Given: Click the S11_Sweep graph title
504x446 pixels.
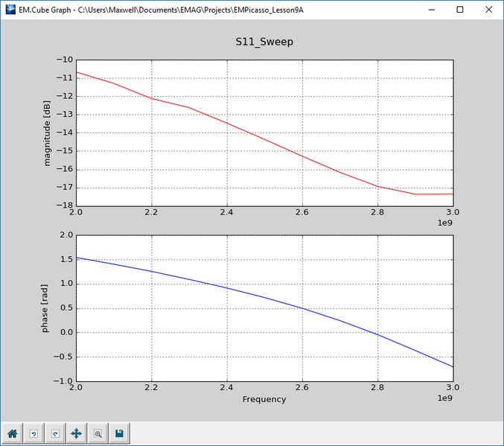Looking at the screenshot, I should (x=264, y=42).
